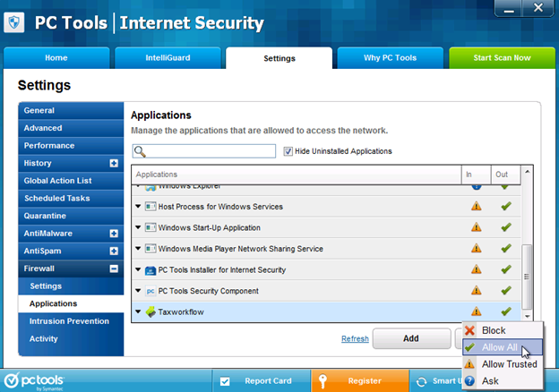This screenshot has height=392, width=559.
Task: Open Performance settings in sidebar
Action: (71, 146)
